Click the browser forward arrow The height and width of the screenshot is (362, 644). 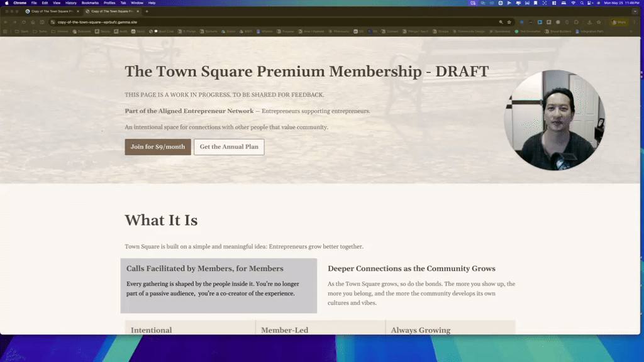15,22
